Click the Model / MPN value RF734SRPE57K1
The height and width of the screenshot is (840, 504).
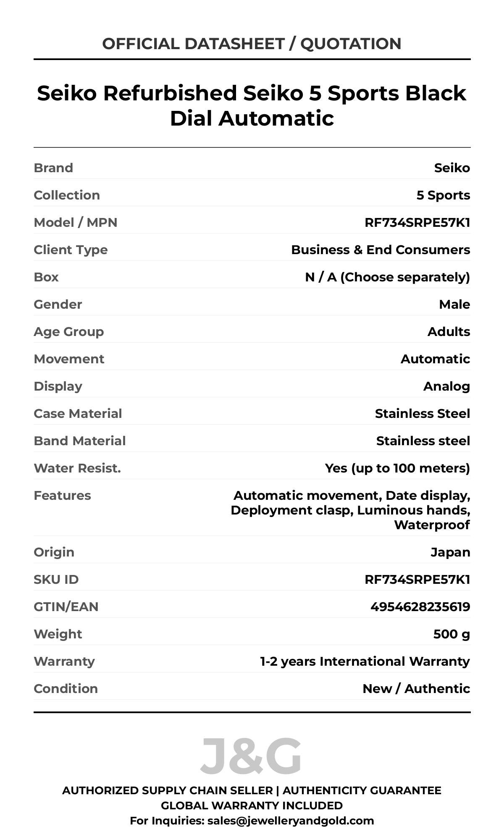(417, 222)
